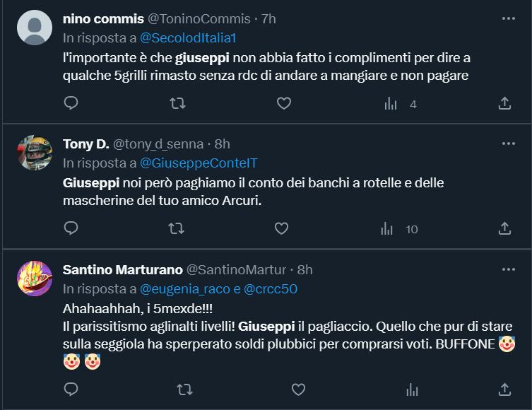532x410 pixels.
Task: Open the @GiuseppeConteIT mention link
Action: point(197,163)
